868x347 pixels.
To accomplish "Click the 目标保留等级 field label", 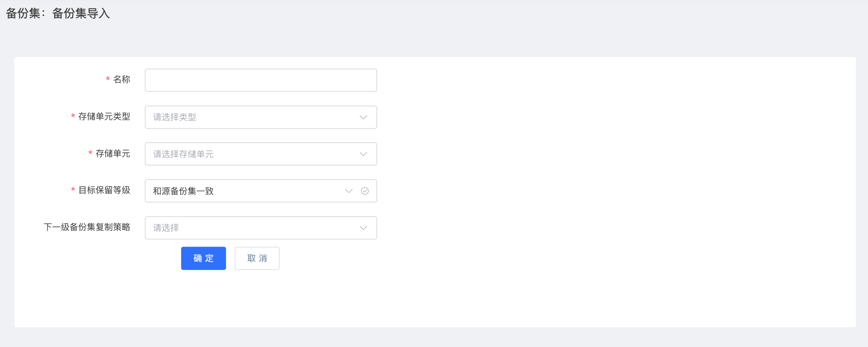I will 104,190.
